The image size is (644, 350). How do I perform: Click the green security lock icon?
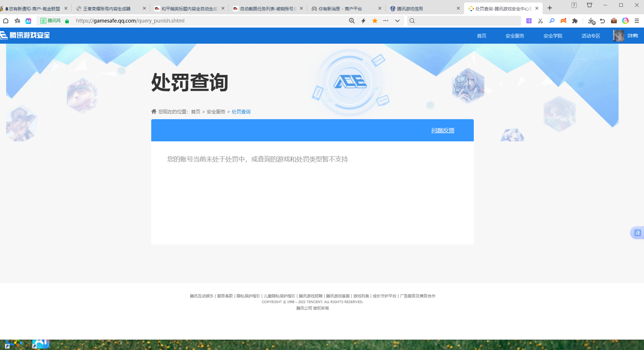point(67,21)
